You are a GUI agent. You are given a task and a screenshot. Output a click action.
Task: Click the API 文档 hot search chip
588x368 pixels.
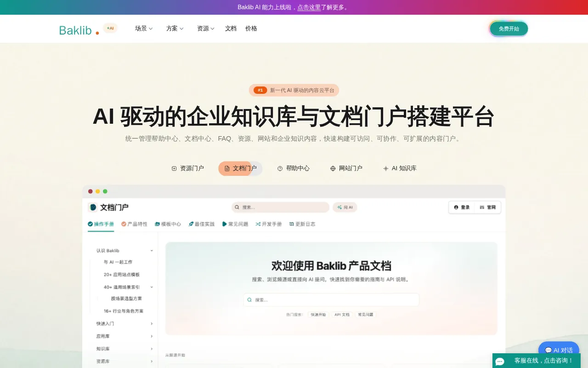(x=342, y=315)
